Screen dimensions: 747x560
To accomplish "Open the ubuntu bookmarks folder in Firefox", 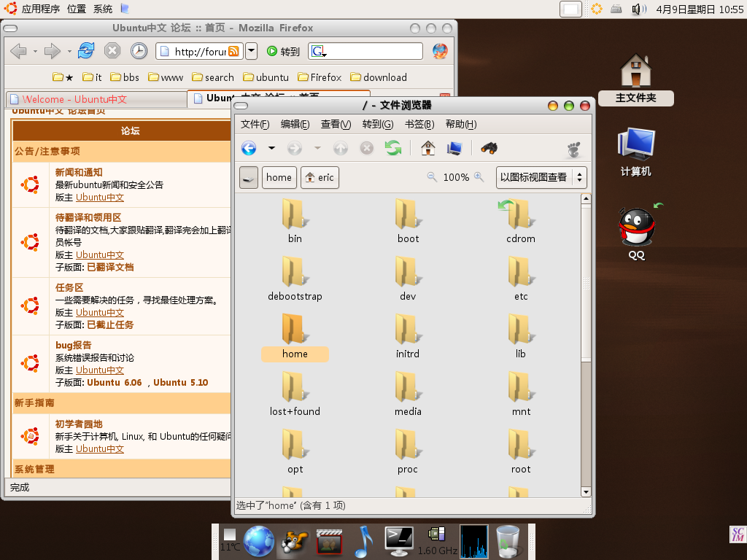I will point(266,77).
